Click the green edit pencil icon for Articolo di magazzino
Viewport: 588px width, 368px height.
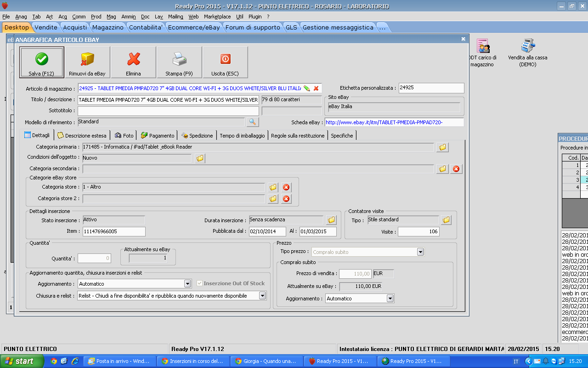307,88
